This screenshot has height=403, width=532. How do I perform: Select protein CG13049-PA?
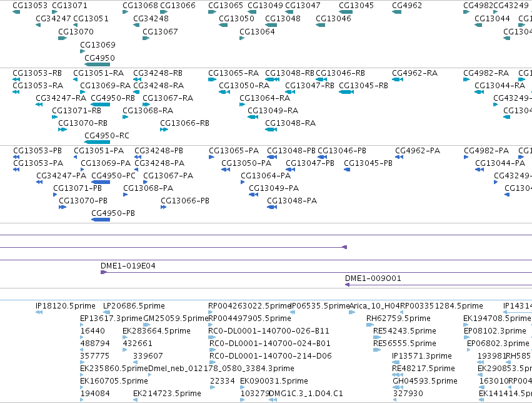pos(274,188)
